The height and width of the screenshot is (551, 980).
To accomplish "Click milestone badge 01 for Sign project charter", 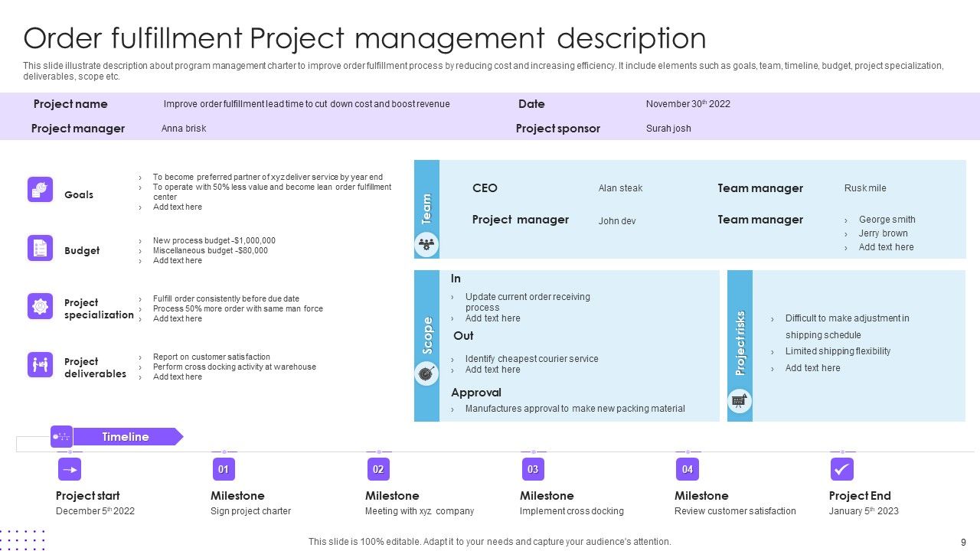I will pos(224,469).
